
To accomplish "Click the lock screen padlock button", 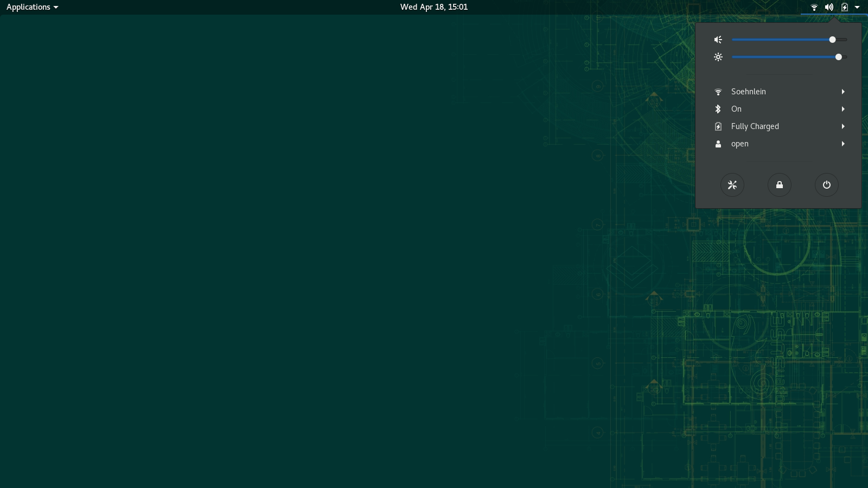I will (x=779, y=185).
